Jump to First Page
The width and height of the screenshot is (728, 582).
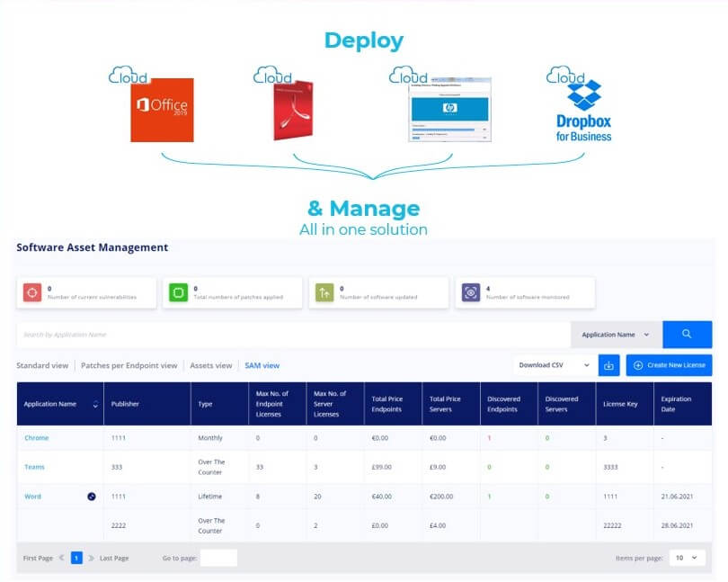[x=38, y=558]
